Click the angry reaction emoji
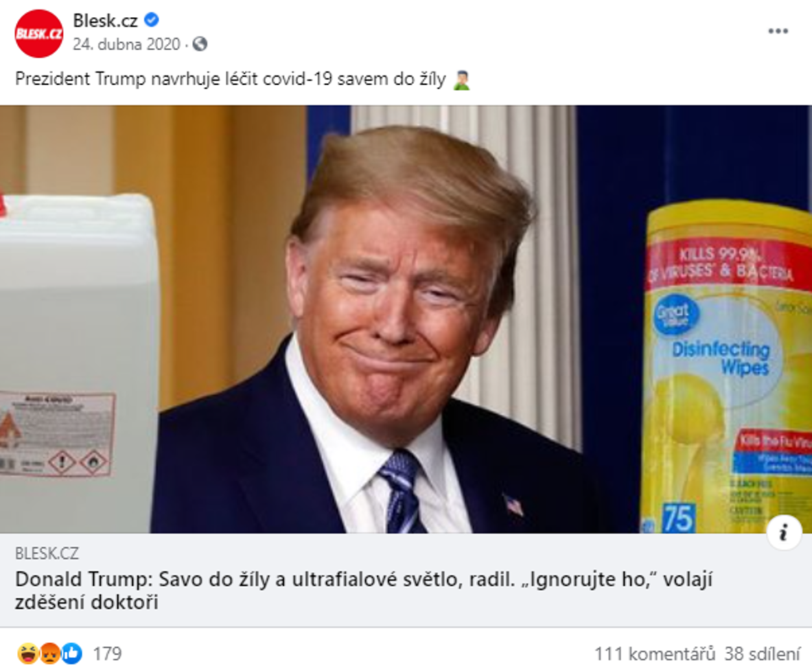This screenshot has width=812, height=671. pyautogui.click(x=49, y=653)
